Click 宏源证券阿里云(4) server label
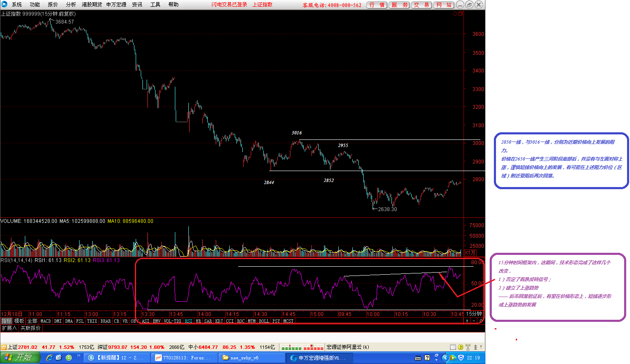Image resolution: width=630 pixels, height=364 pixels. tap(348, 347)
